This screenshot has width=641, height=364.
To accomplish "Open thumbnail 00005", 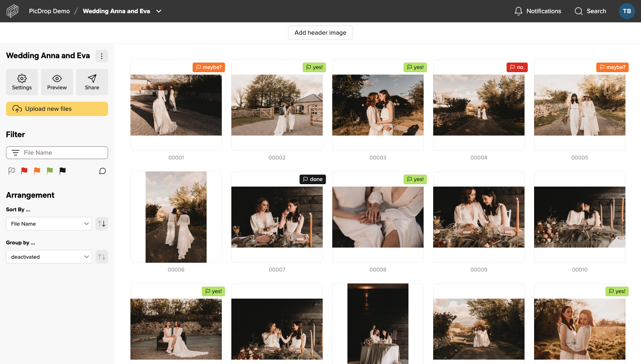I will pos(580,105).
